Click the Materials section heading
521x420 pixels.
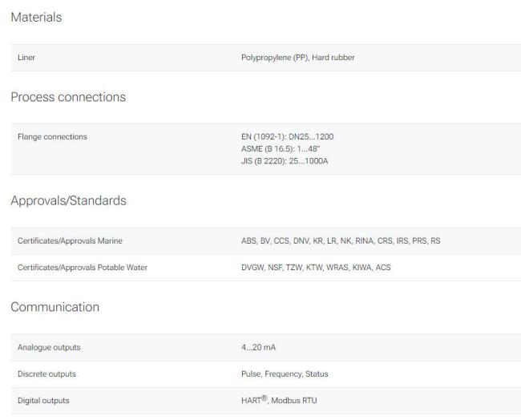36,18
